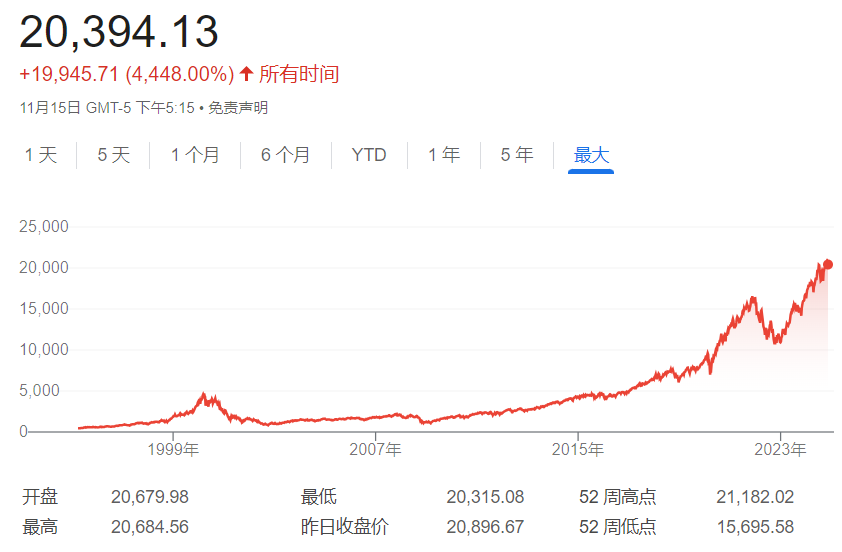
Task: Click the 2007年 axis label
Action: [x=375, y=449]
